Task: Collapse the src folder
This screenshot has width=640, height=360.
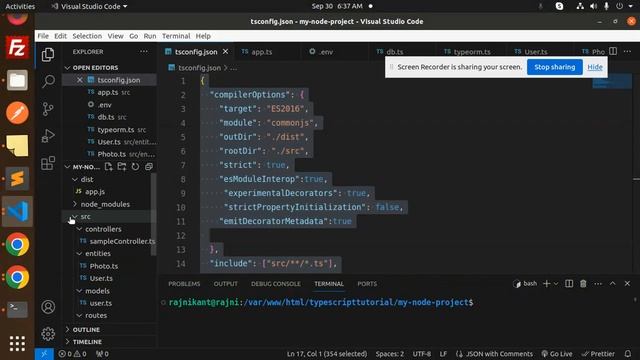Action: (x=75, y=216)
